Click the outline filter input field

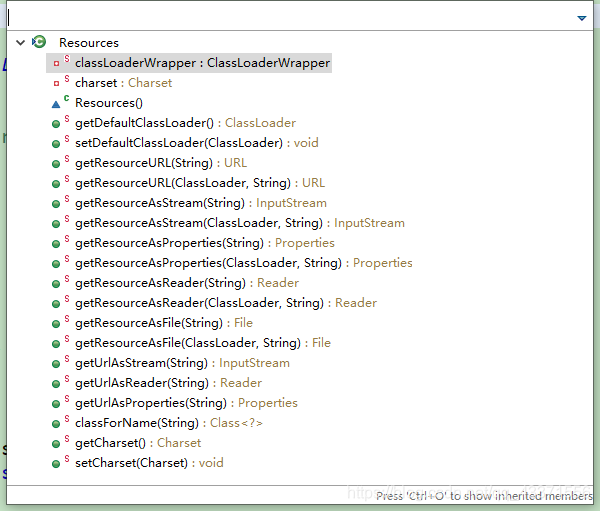click(291, 18)
